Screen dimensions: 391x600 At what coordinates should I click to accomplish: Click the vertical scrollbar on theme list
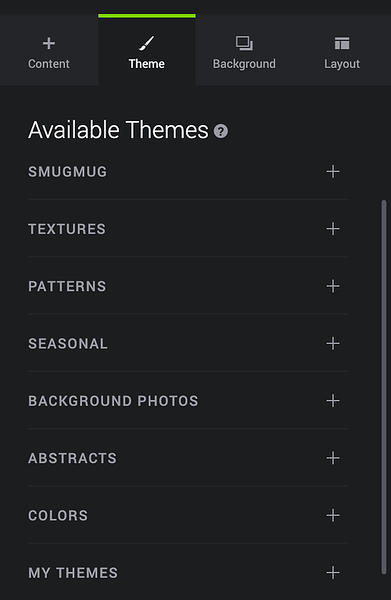pyautogui.click(x=384, y=386)
